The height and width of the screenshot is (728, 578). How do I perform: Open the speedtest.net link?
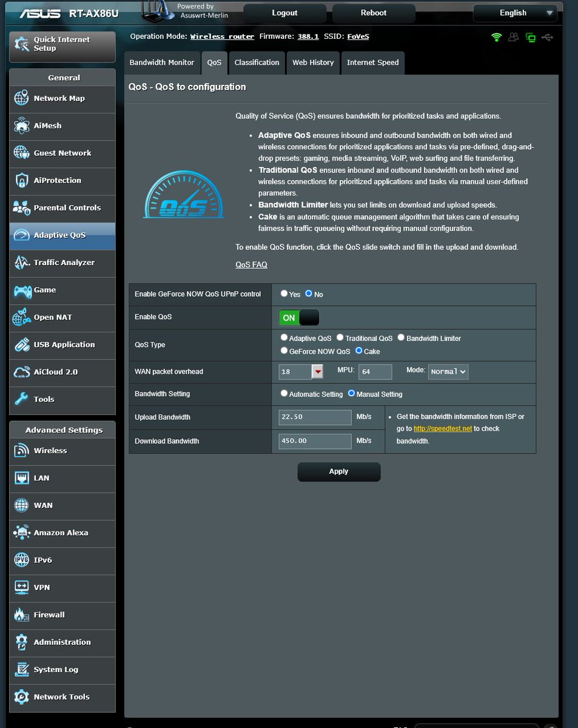click(x=443, y=428)
